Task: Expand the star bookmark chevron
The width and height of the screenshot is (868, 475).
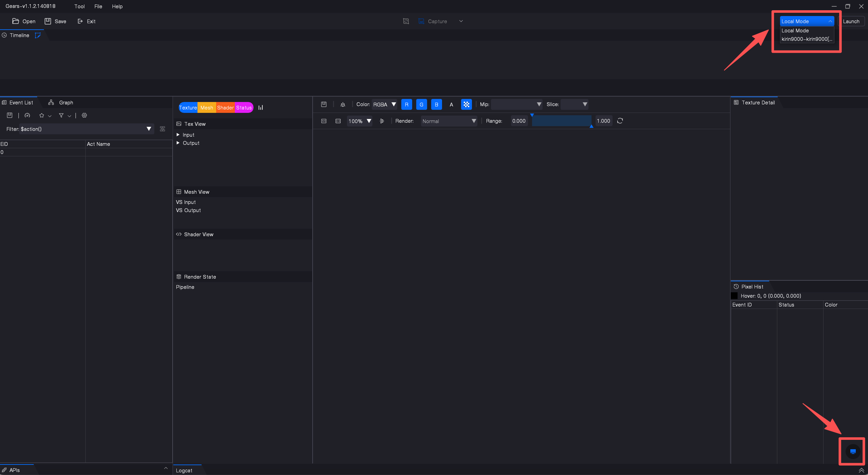Action: [x=50, y=116]
